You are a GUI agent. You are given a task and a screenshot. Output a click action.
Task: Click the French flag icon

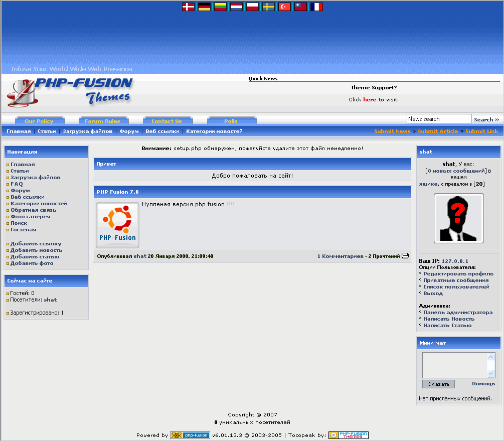click(x=316, y=7)
